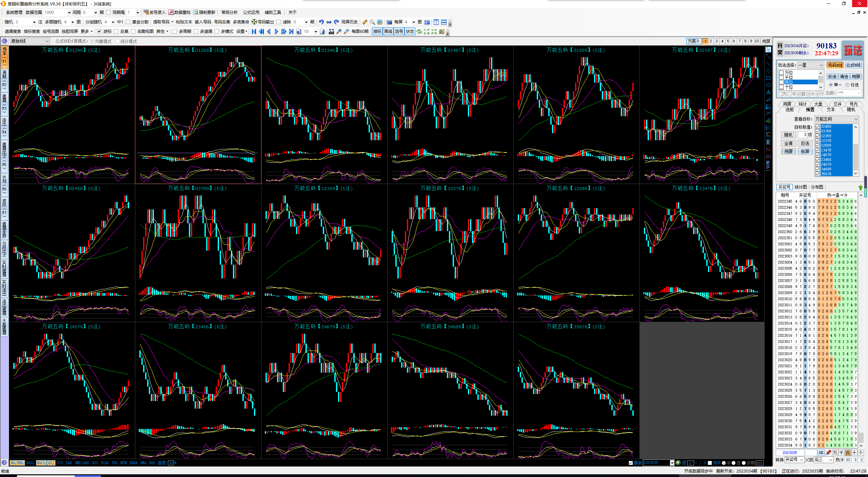Select the 任选 radio button

847,85
